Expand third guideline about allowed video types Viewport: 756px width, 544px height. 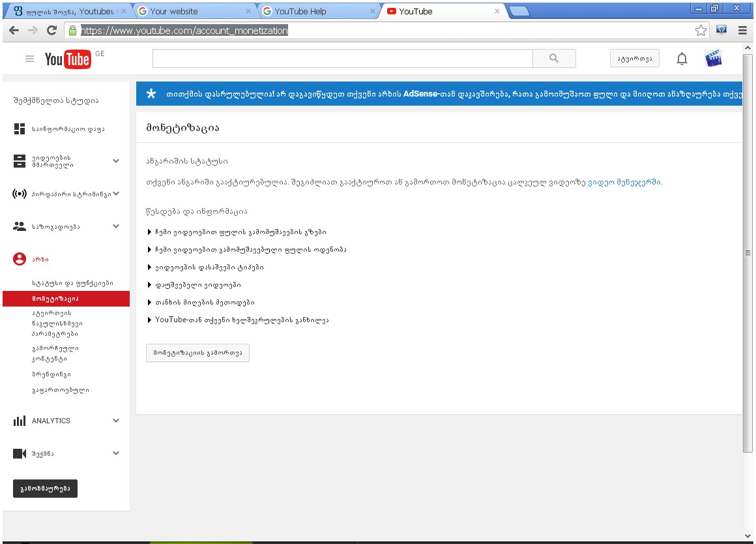[x=205, y=267]
